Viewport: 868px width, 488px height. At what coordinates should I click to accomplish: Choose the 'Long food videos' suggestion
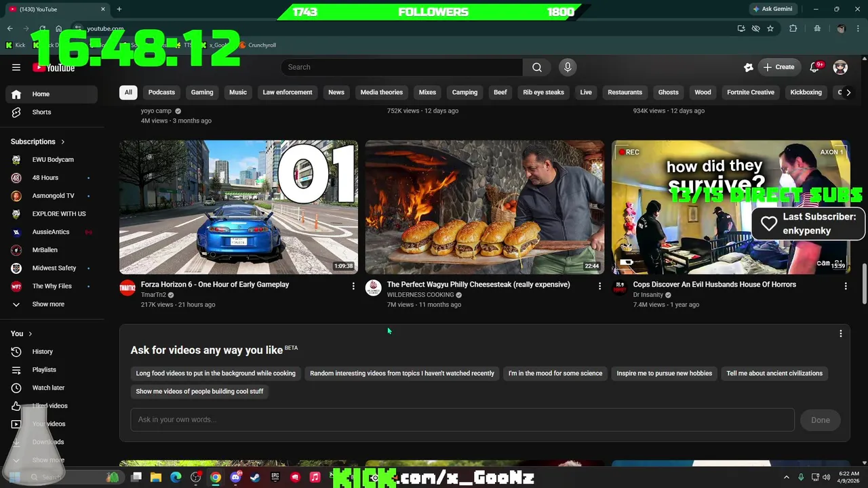click(216, 373)
